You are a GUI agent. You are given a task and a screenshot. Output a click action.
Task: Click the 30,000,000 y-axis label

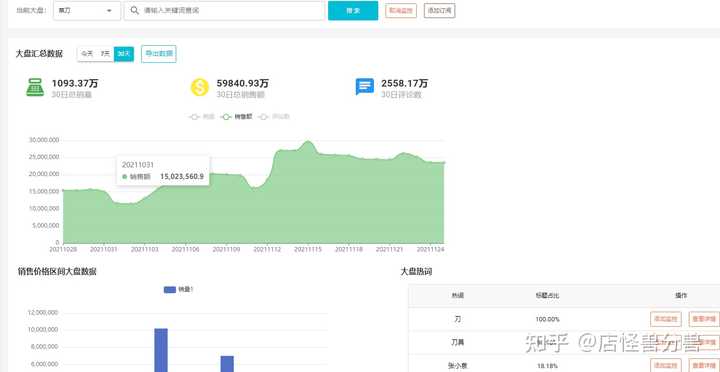point(44,140)
